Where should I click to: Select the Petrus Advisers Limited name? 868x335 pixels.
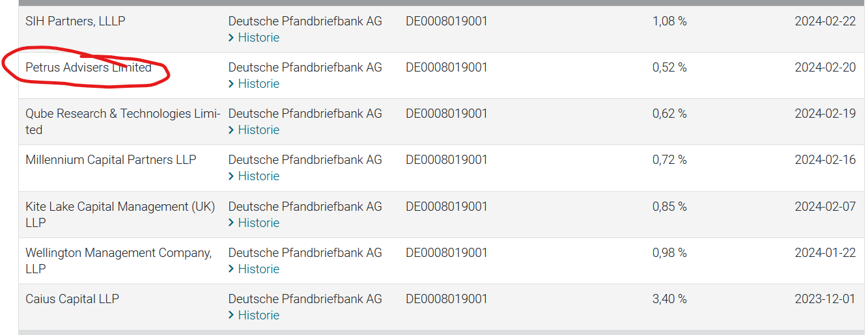point(88,68)
